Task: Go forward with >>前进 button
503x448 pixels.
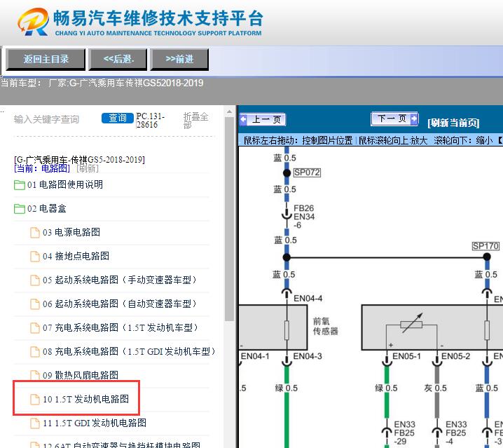Action: (179, 60)
